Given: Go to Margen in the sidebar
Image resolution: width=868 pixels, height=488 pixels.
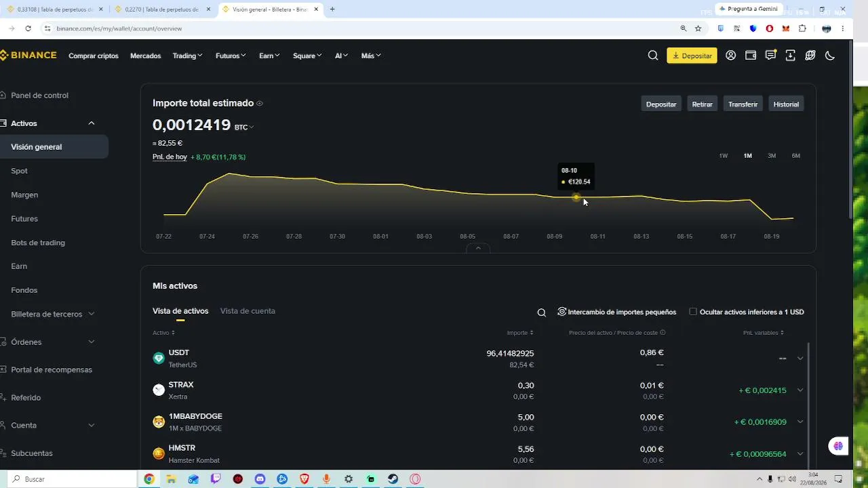Looking at the screenshot, I should (x=24, y=195).
